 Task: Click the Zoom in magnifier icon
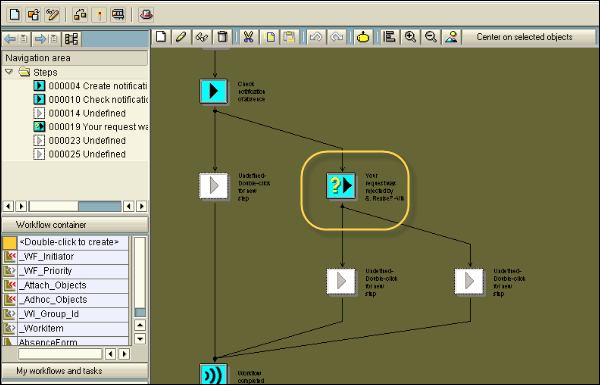click(x=410, y=37)
